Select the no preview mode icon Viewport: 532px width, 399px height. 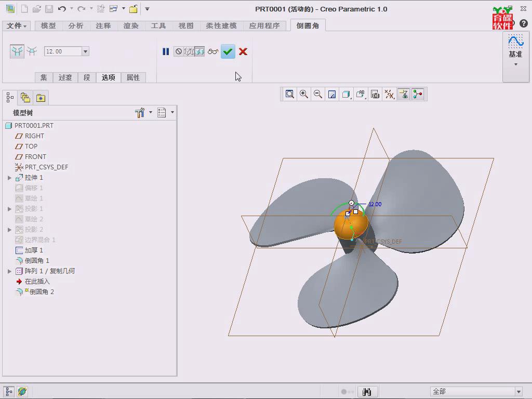pyautogui.click(x=179, y=51)
